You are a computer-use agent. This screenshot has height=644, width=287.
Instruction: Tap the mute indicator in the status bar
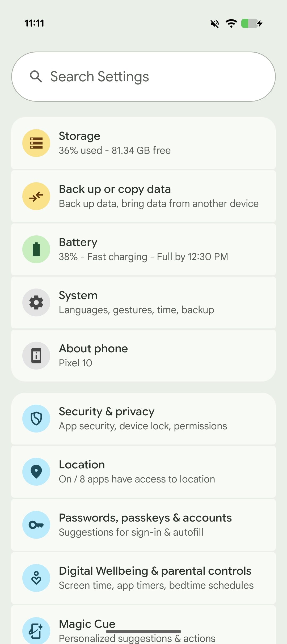tap(214, 23)
